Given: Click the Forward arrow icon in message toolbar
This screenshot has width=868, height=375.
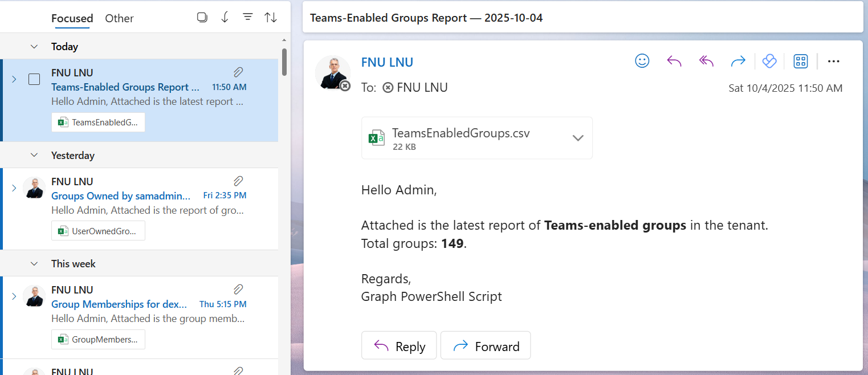Looking at the screenshot, I should (738, 61).
